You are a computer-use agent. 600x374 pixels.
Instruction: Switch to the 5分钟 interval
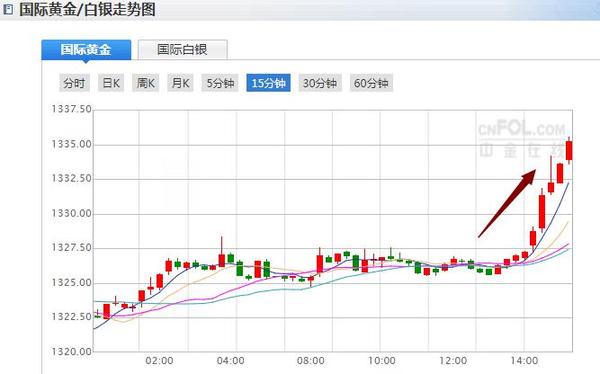coord(220,83)
